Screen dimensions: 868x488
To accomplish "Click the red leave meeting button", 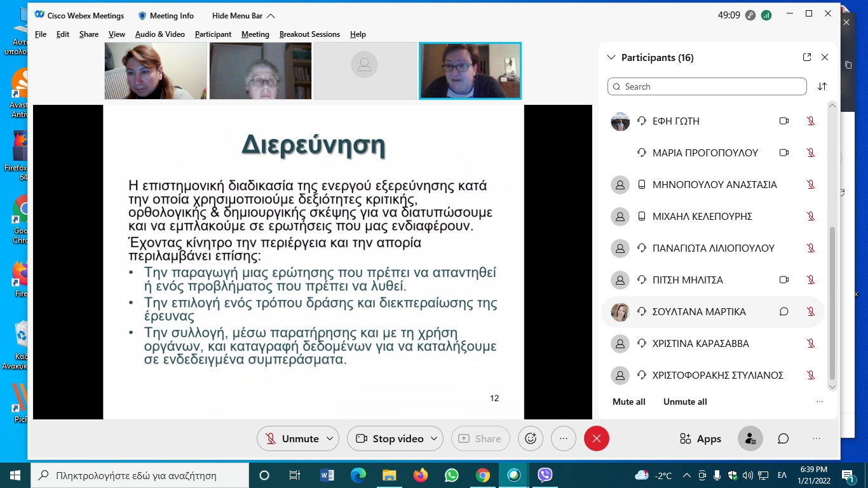I will pyautogui.click(x=596, y=438).
